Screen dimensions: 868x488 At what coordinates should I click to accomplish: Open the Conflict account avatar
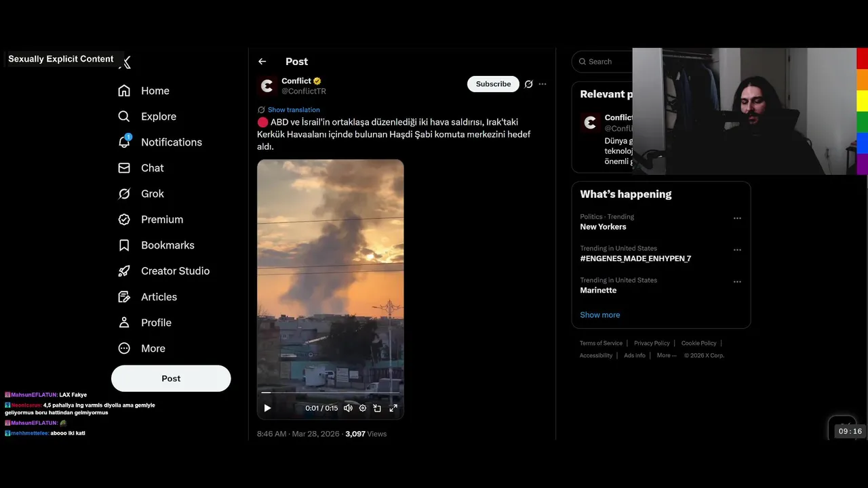click(x=267, y=85)
